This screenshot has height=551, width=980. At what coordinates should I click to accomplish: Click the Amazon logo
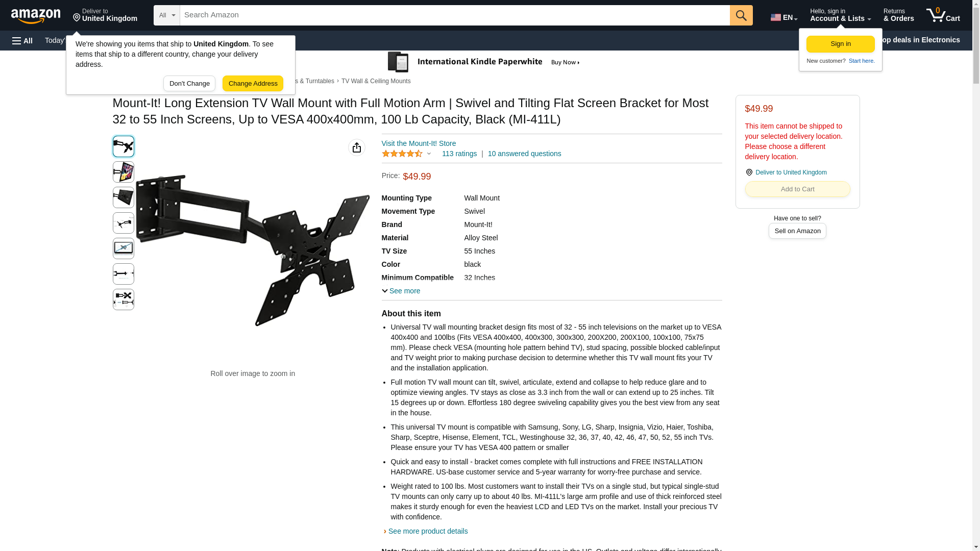36,16
